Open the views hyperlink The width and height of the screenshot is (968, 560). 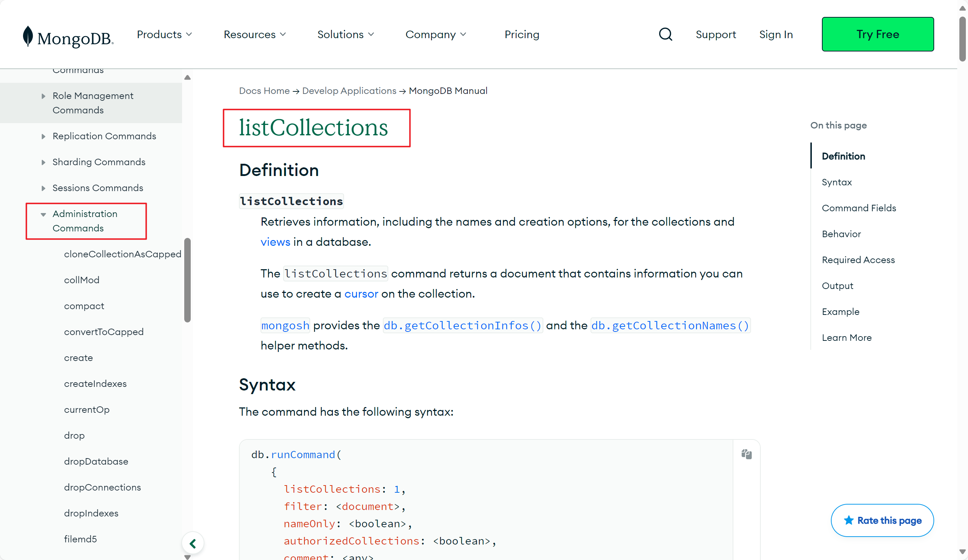point(275,241)
